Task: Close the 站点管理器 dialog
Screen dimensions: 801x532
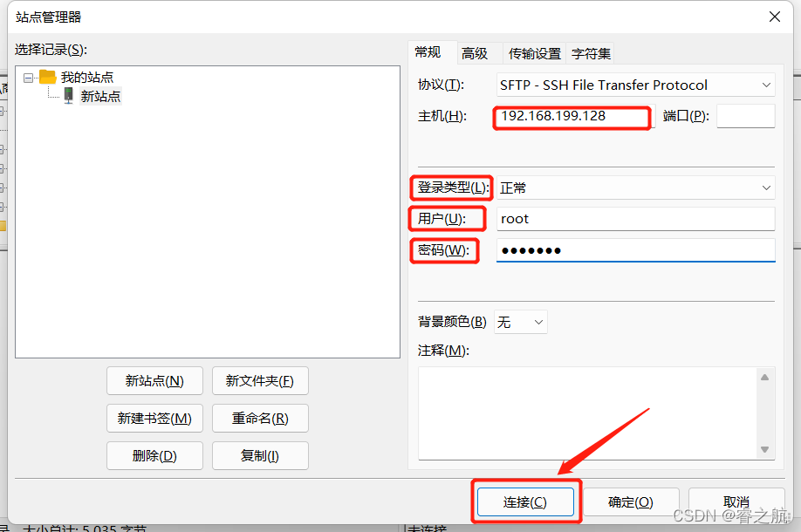Action: pos(775,17)
